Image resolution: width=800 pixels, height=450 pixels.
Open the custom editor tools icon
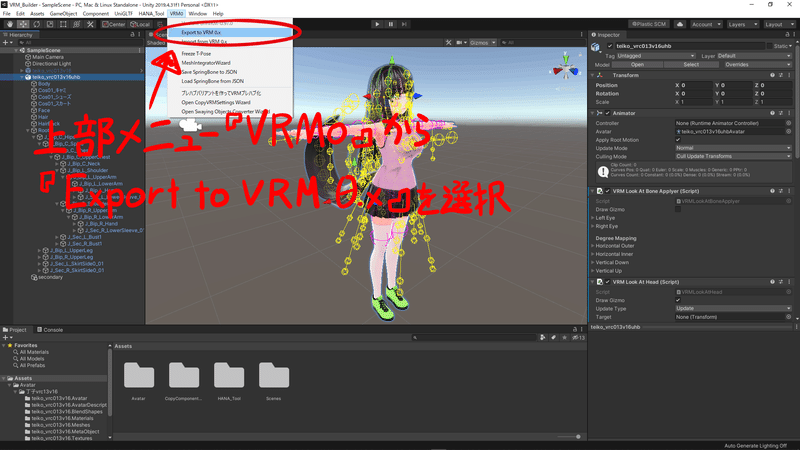90,24
